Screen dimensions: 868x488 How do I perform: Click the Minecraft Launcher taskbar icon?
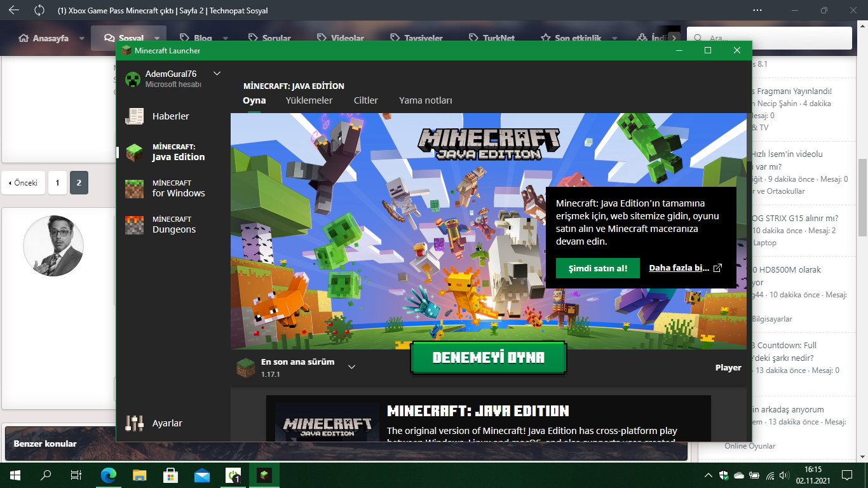(264, 474)
